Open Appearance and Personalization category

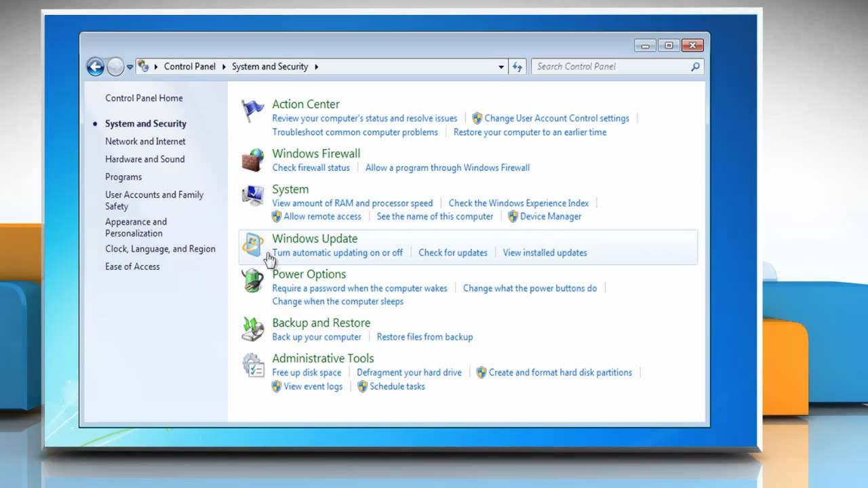pos(136,227)
